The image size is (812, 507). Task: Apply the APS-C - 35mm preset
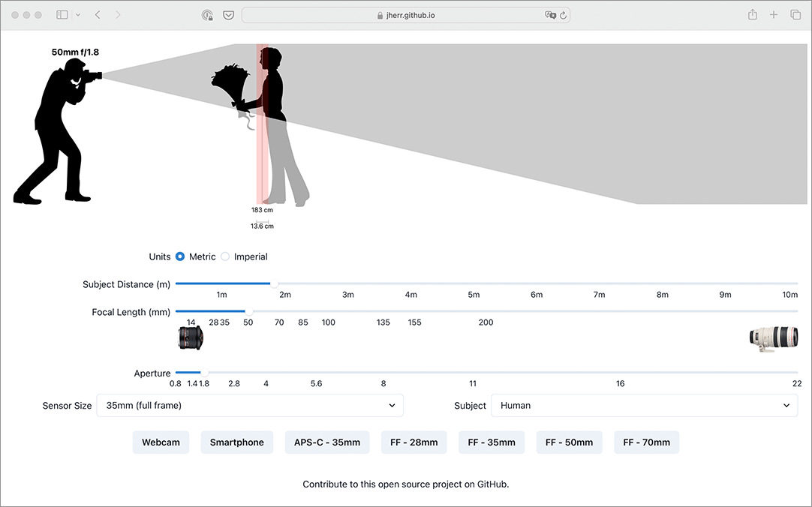coord(327,442)
